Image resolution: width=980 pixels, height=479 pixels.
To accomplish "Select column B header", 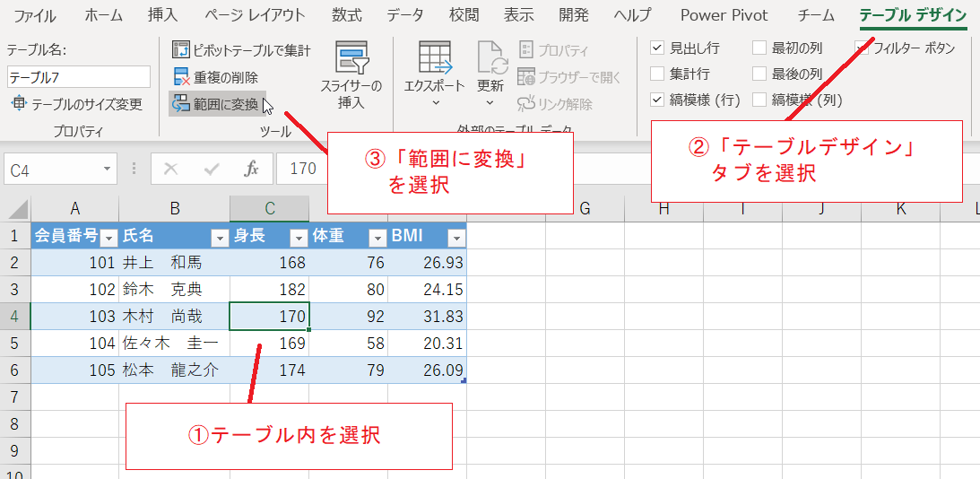I will (174, 209).
